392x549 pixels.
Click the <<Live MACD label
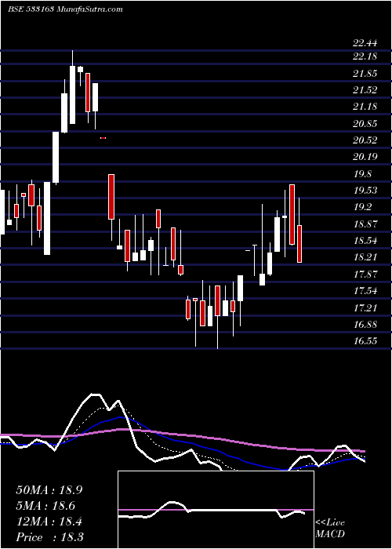coord(330,529)
